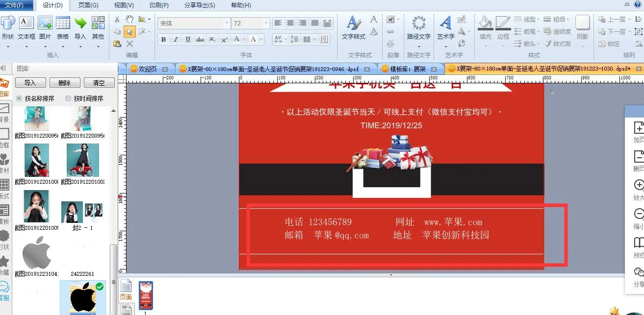Image resolution: width=644 pixels, height=315 pixels.
Task: Click the copy icon in 编辑 group
Action: (117, 31)
